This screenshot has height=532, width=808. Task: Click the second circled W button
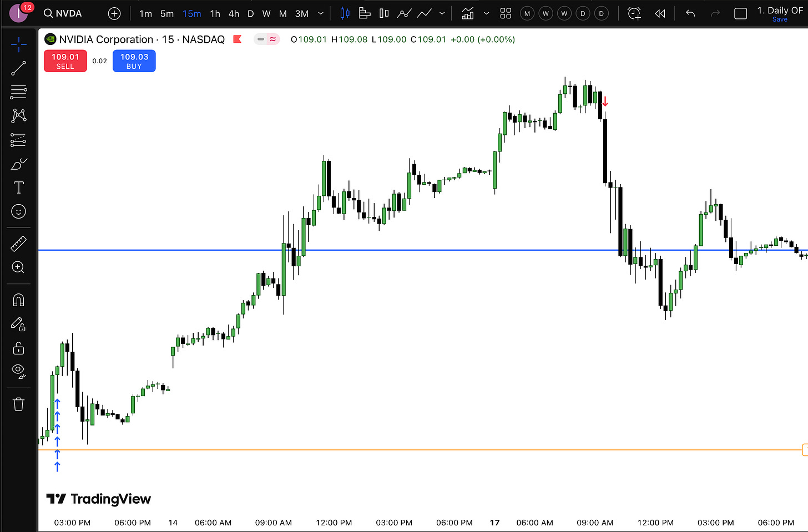[x=564, y=13]
